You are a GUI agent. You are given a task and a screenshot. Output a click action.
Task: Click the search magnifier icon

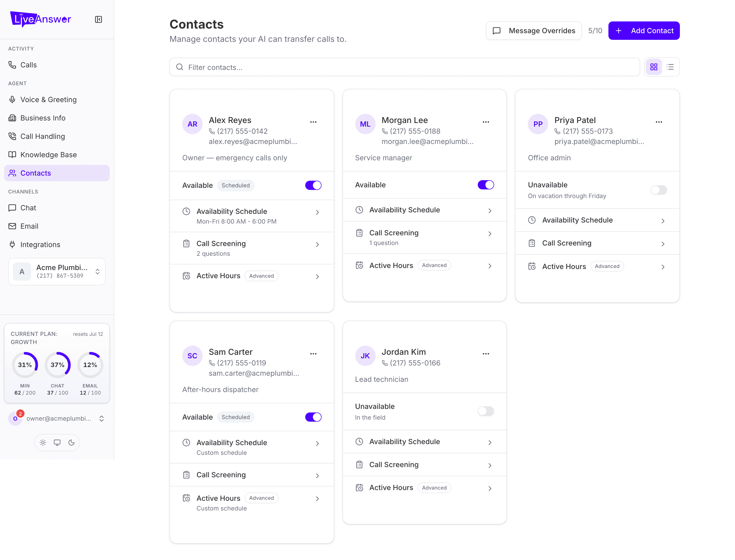(179, 67)
